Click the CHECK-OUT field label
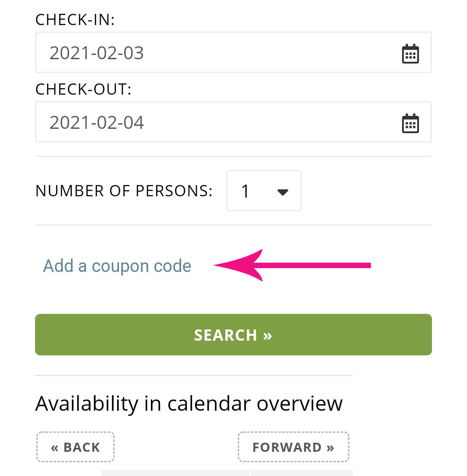This screenshot has width=467, height=476. [83, 89]
